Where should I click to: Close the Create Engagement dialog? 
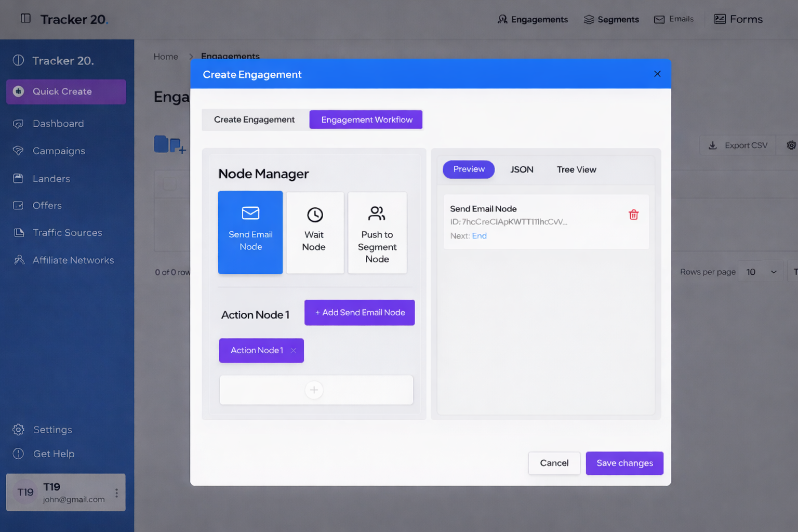[x=657, y=74]
